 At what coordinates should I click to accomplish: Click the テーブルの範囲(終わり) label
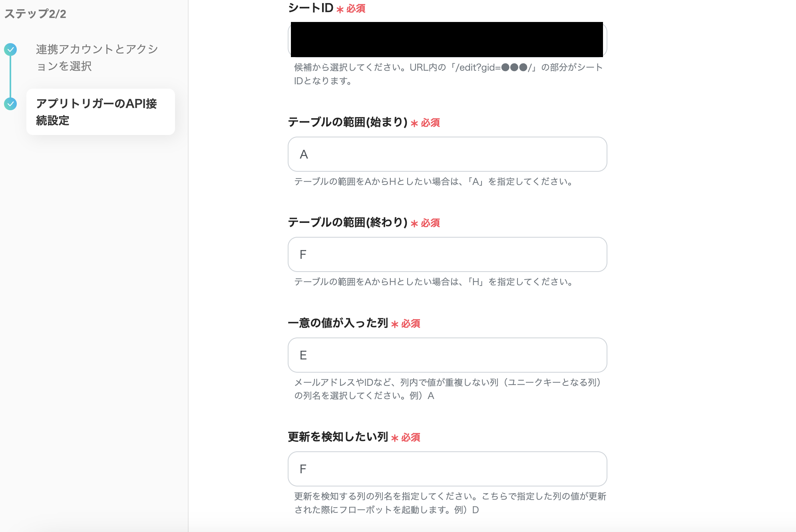(347, 222)
